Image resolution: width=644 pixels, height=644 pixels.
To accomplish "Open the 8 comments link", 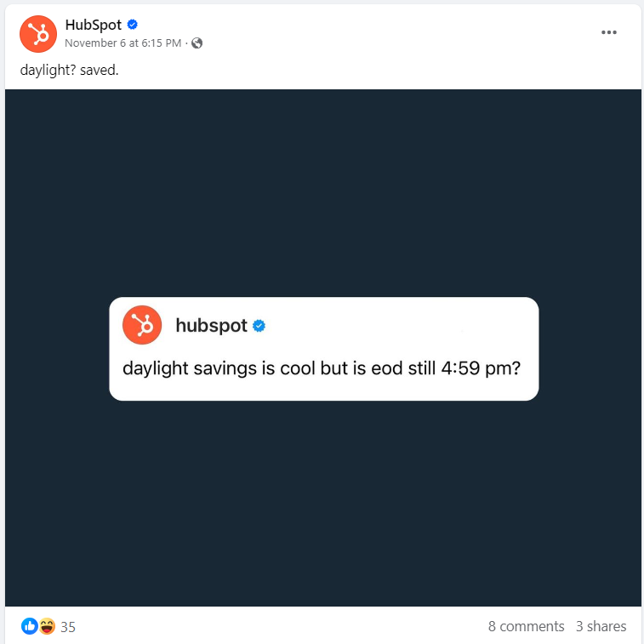I will pos(526,626).
